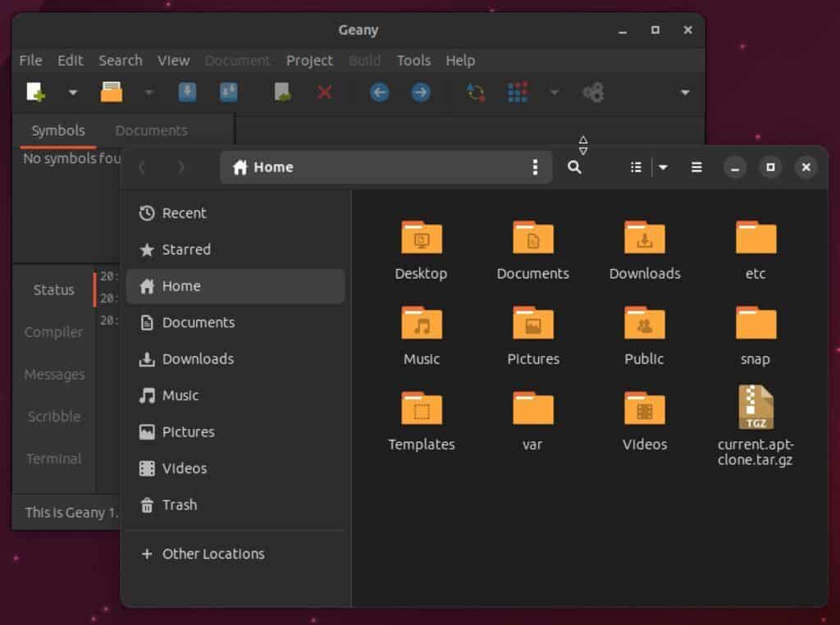Open a file via Geany's folder icon

click(x=112, y=92)
